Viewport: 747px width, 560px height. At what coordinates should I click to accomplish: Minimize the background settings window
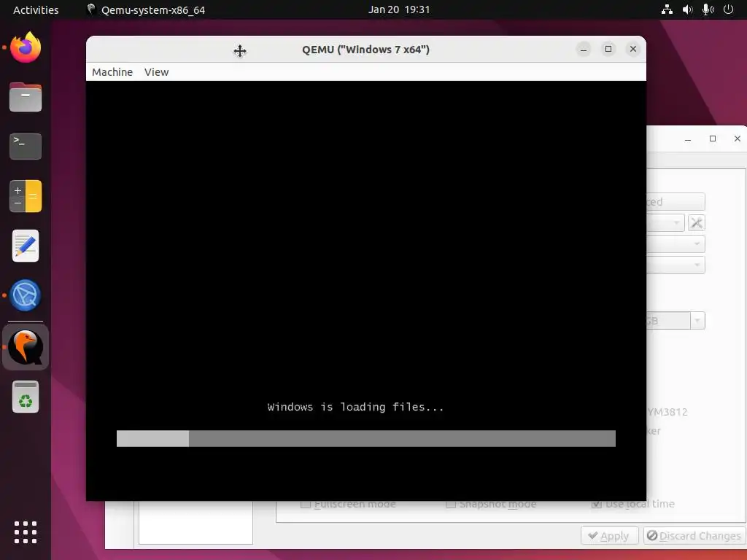coord(688,139)
